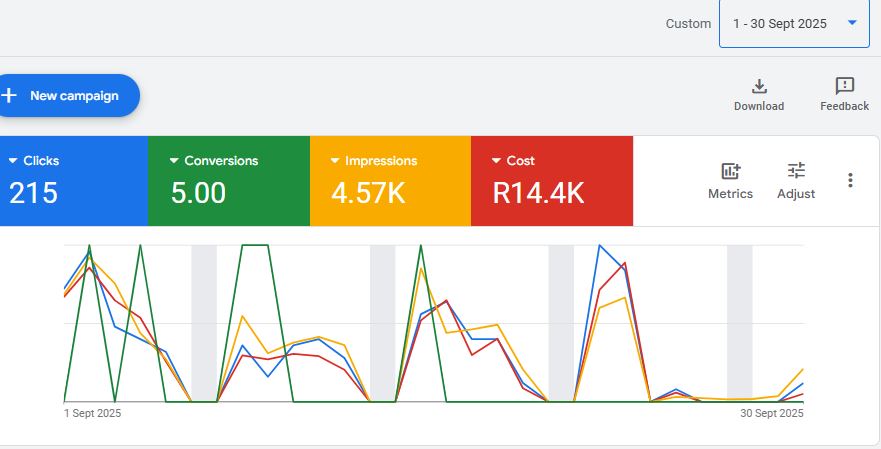Select the green 5.00 Conversions value

[198, 193]
